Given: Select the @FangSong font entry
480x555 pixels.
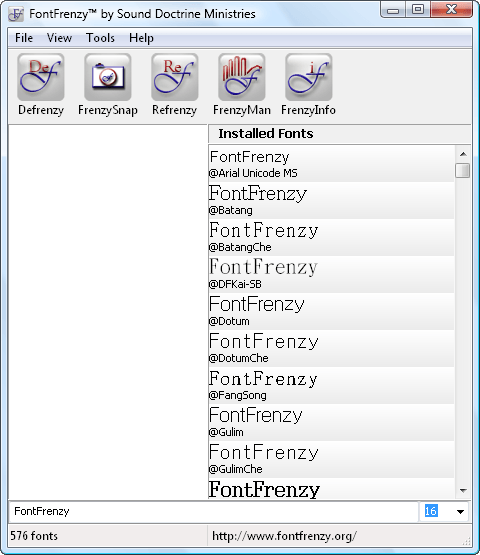Looking at the screenshot, I should tap(331, 385).
